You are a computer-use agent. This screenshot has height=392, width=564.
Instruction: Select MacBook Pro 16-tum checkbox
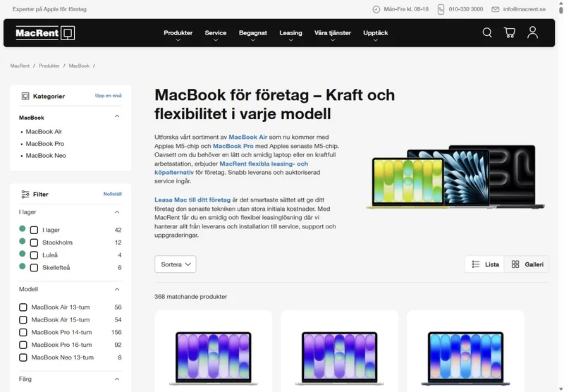(23, 345)
